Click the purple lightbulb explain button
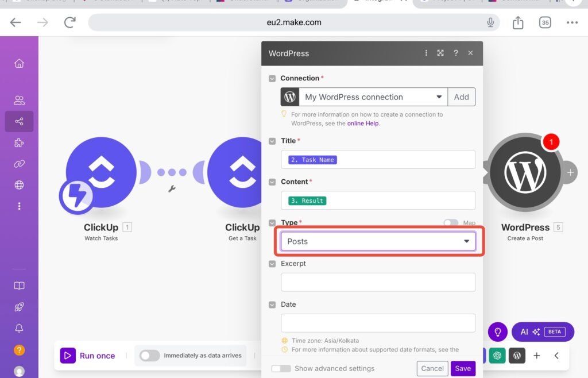Screen dimensions: 588x378 pyautogui.click(x=498, y=332)
